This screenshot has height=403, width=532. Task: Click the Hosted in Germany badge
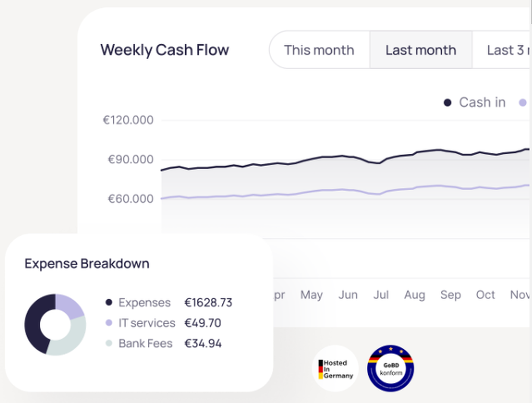(x=335, y=369)
